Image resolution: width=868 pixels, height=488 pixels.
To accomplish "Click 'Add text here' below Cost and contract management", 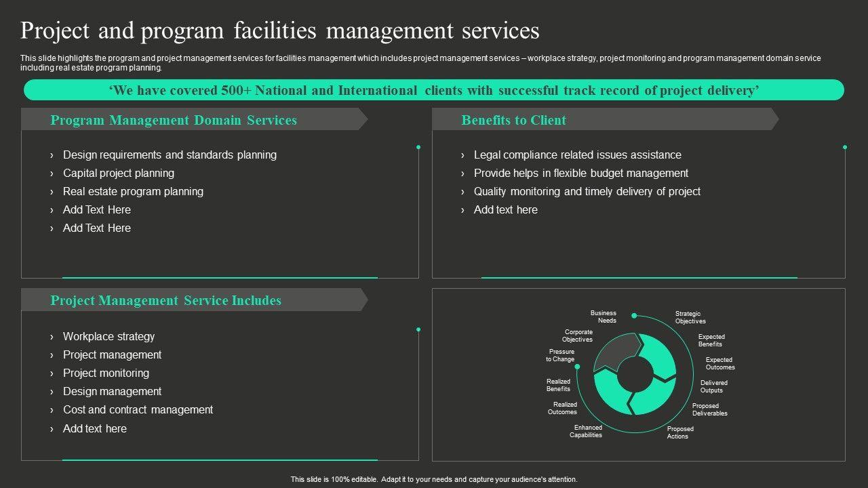I will coord(95,428).
